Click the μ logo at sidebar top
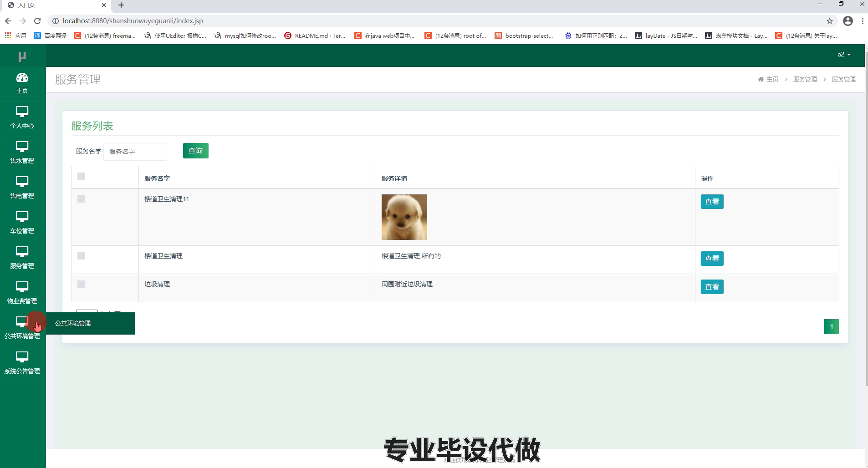Viewport: 868px width, 468px height. tap(22, 56)
